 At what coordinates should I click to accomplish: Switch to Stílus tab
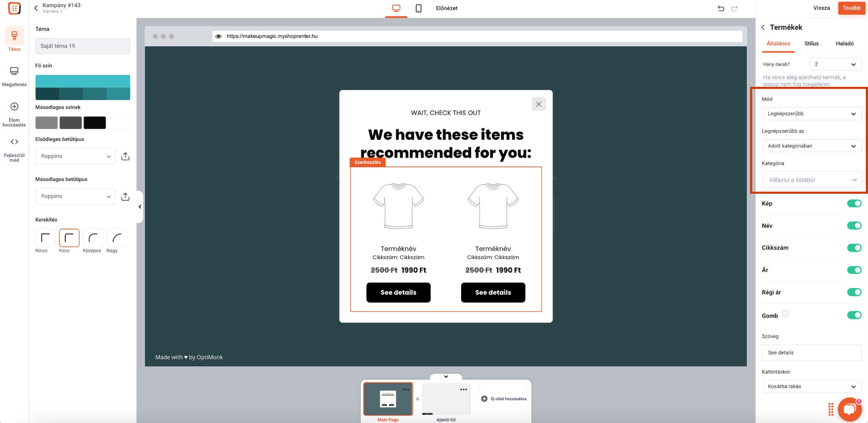(x=812, y=44)
